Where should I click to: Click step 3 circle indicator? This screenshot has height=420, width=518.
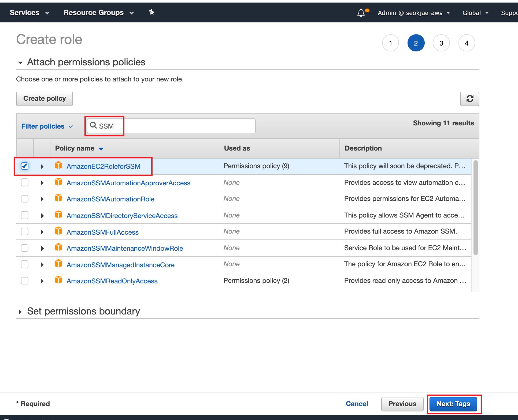point(441,43)
